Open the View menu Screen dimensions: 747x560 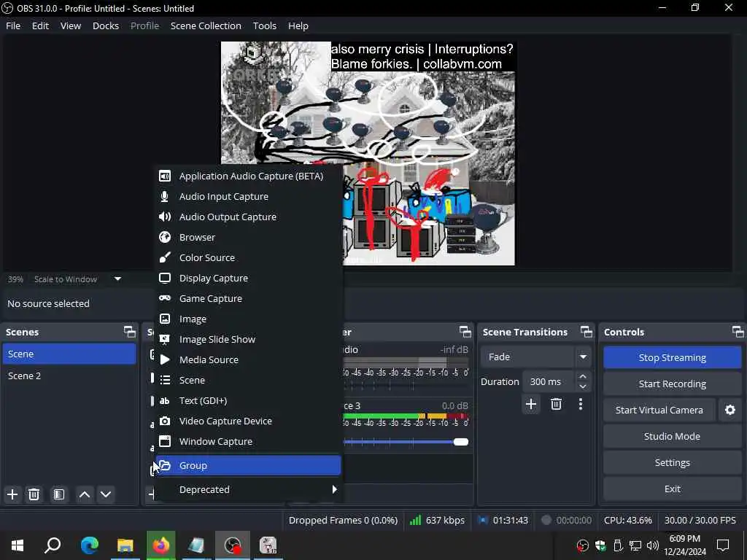tap(71, 26)
